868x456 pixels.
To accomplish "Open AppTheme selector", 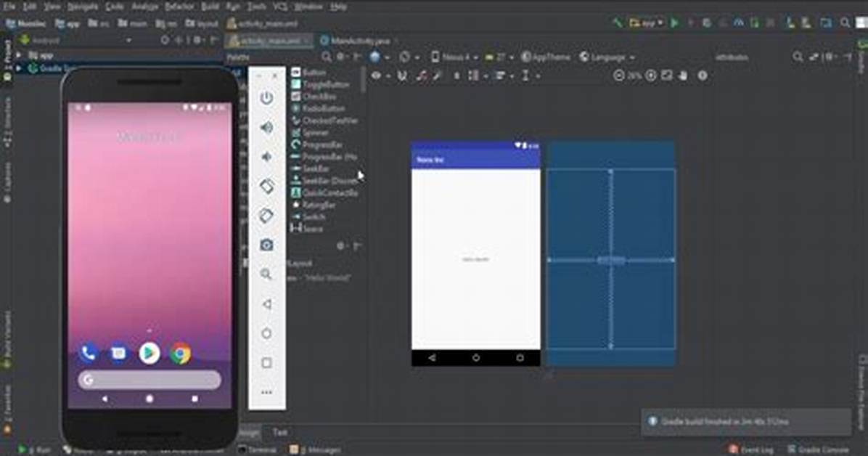I will 546,57.
